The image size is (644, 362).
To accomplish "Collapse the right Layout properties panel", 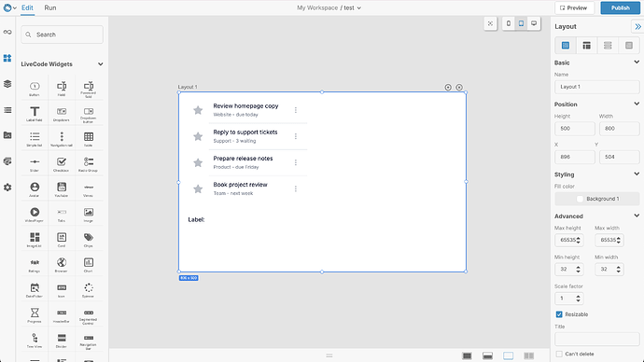I will [637, 27].
